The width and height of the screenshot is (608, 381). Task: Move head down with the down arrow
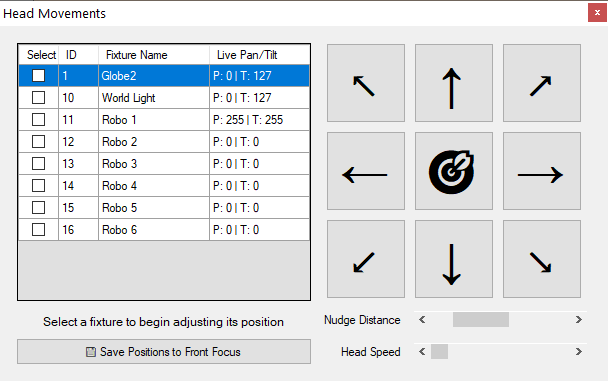coord(454,259)
